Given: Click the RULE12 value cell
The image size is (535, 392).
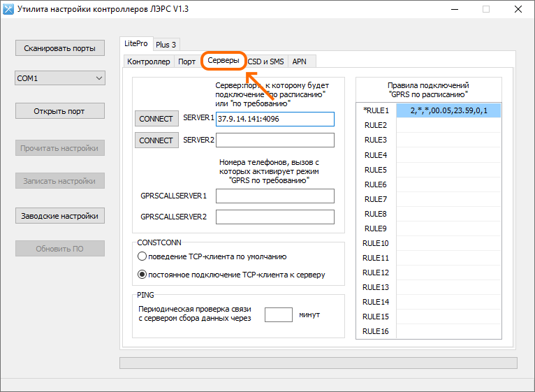Looking at the screenshot, I should click(x=448, y=272).
